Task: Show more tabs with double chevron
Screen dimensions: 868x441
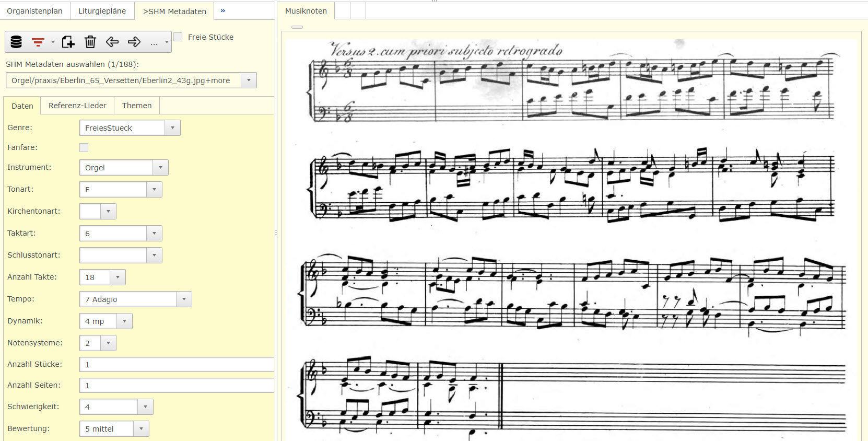Action: 223,10
